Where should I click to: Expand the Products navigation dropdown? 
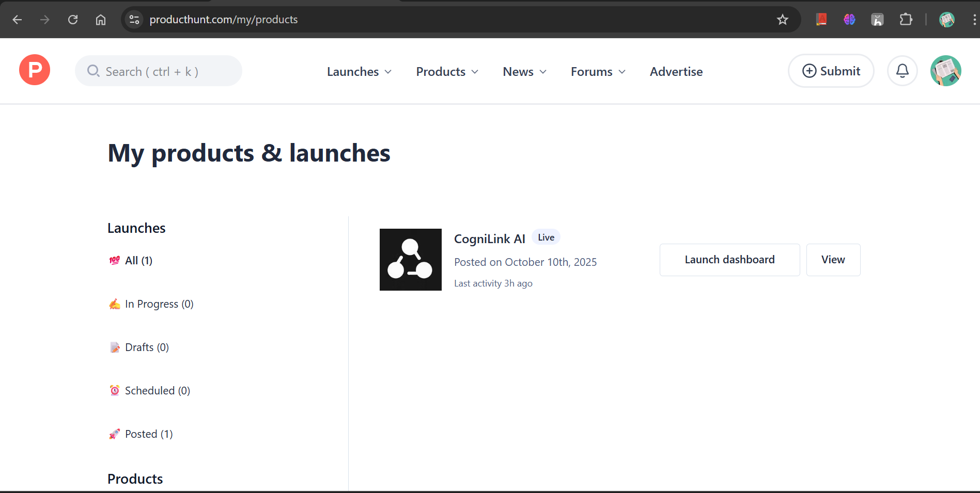coord(447,72)
